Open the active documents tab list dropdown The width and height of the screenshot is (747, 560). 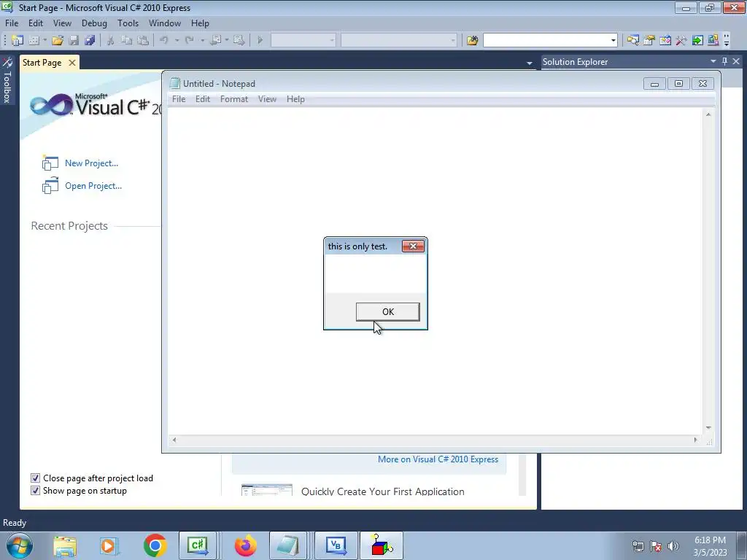pyautogui.click(x=530, y=63)
